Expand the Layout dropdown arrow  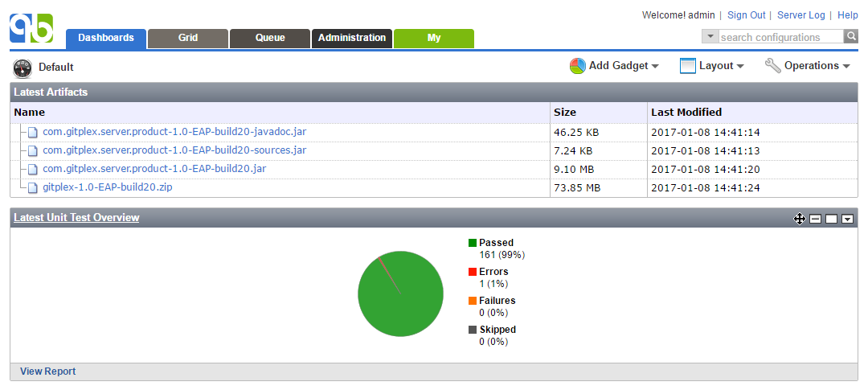pos(740,67)
